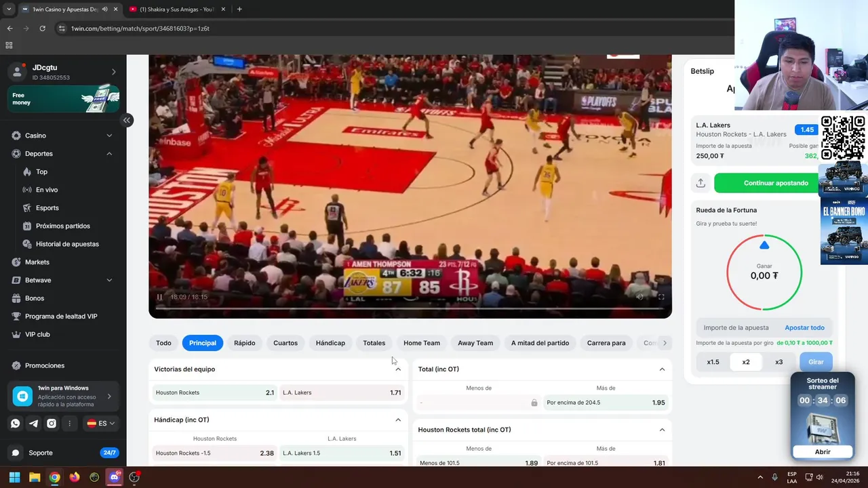Click the Girar spin button
The height and width of the screenshot is (488, 868).
coord(816,362)
